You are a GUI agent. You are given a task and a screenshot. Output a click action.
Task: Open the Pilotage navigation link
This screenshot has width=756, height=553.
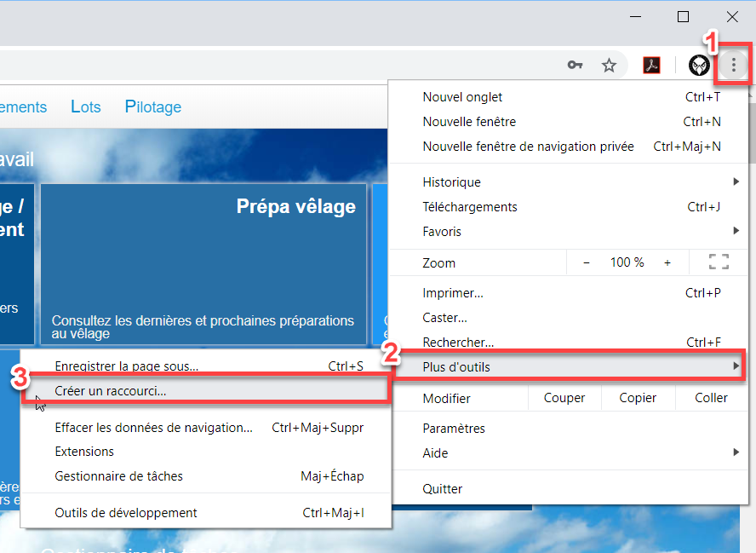(153, 107)
